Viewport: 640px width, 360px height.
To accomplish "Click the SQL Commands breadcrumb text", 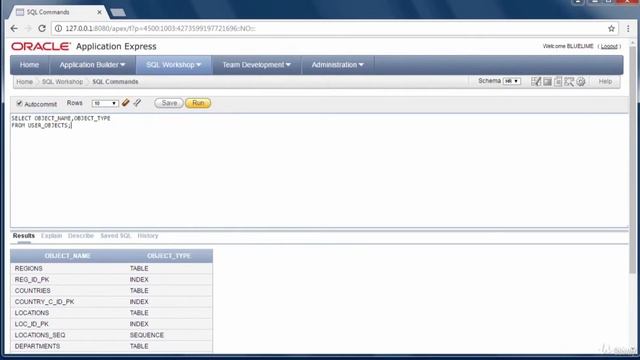I will (116, 82).
